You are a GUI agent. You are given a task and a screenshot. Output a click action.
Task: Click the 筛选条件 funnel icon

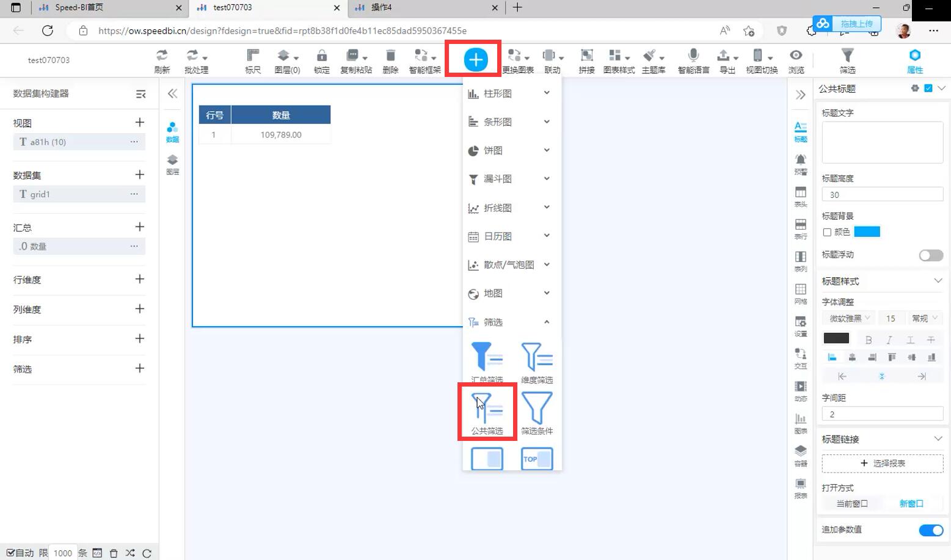(537, 410)
